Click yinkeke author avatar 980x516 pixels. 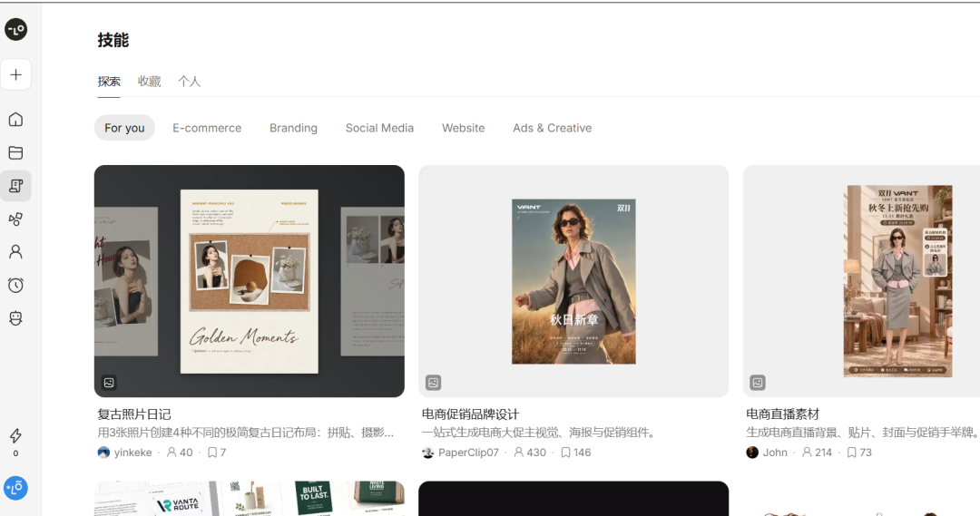click(x=103, y=453)
